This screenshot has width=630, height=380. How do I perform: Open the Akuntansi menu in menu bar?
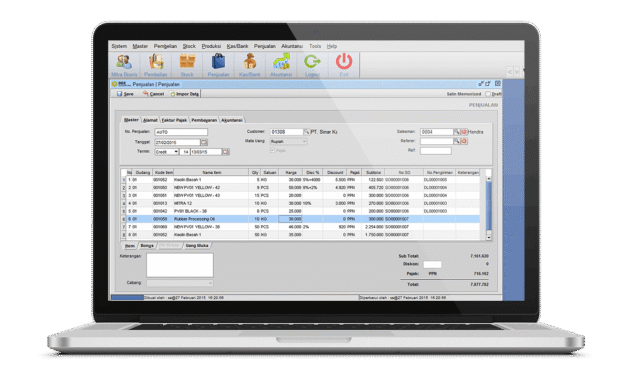[x=292, y=46]
